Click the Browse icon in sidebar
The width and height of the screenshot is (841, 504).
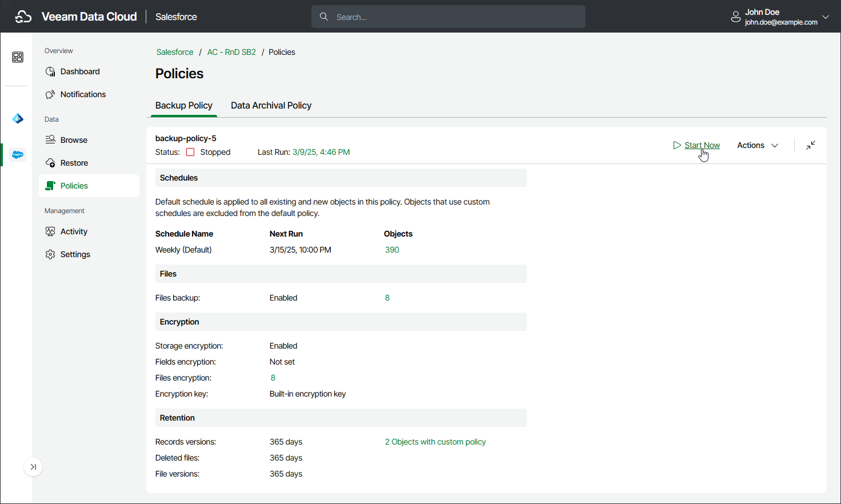50,140
